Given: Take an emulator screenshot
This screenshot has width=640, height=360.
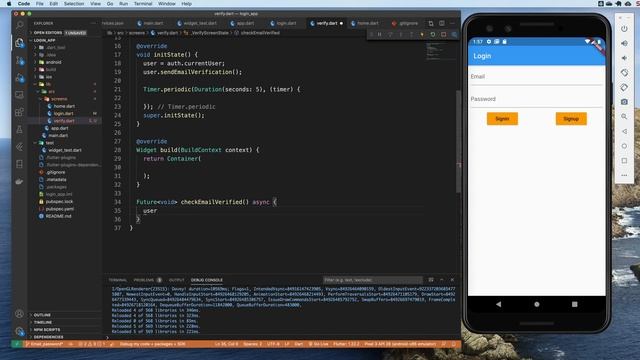Looking at the screenshot, I should point(624,102).
